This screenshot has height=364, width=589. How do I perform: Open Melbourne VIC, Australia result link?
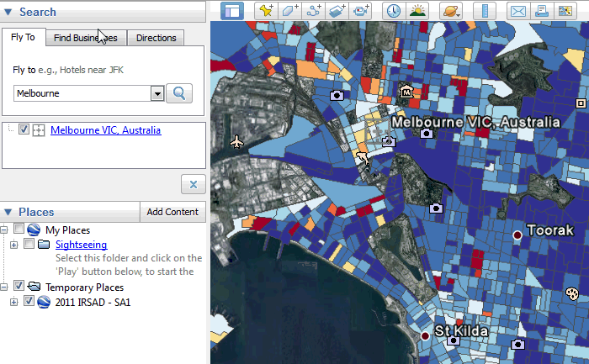click(105, 130)
